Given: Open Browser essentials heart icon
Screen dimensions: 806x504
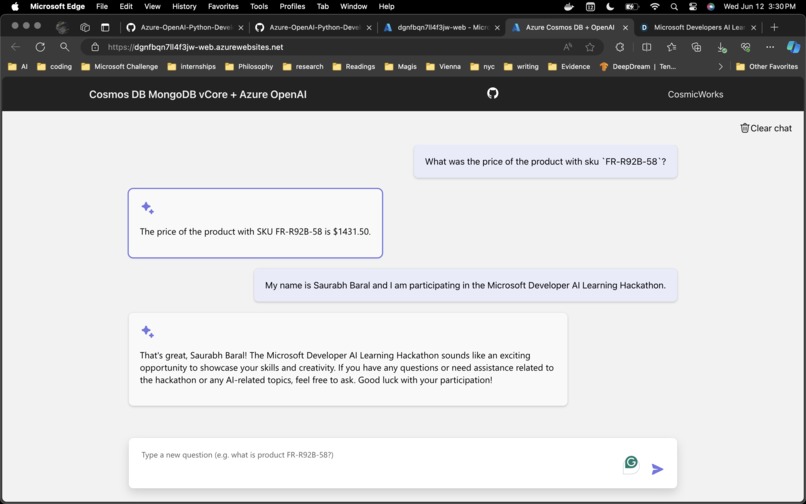Looking at the screenshot, I should click(745, 47).
